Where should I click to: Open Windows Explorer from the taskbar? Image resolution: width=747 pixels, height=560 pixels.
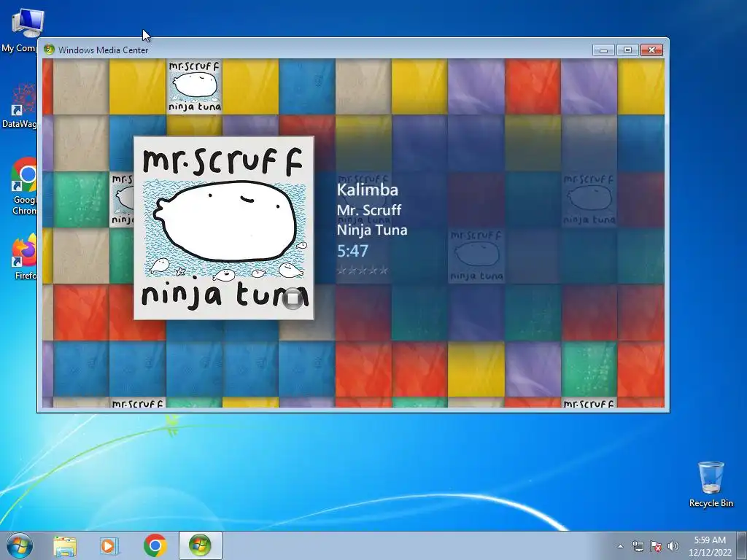[65, 545]
